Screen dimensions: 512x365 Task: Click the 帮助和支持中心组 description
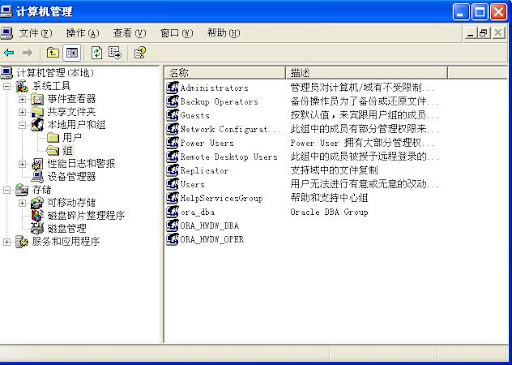click(x=329, y=198)
